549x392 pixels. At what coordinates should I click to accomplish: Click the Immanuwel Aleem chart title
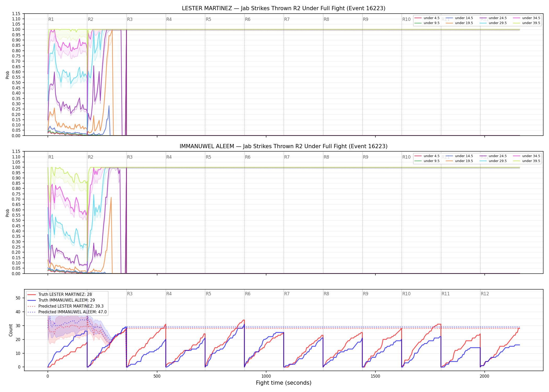point(284,146)
